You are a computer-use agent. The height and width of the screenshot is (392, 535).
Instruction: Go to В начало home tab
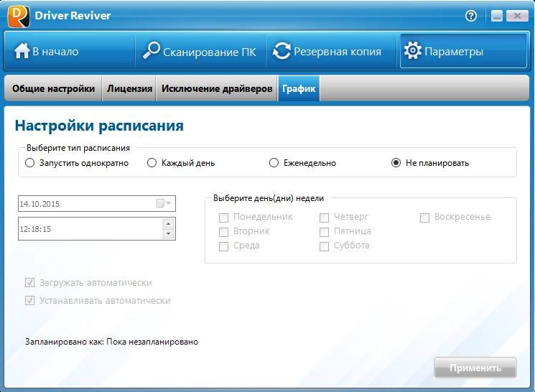[70, 51]
